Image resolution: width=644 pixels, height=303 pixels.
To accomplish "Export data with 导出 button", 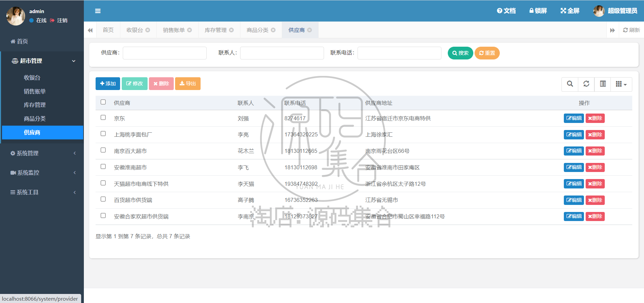I will [x=188, y=84].
